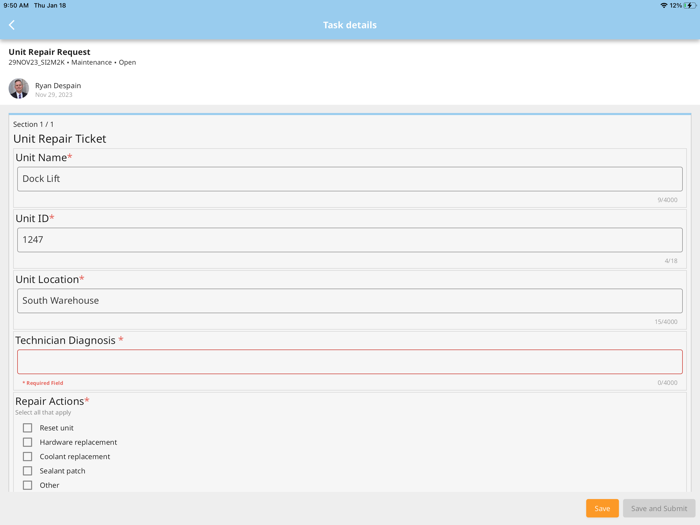Image resolution: width=700 pixels, height=525 pixels.
Task: Click the Unit Name field containing Dock Lift
Action: 350,179
